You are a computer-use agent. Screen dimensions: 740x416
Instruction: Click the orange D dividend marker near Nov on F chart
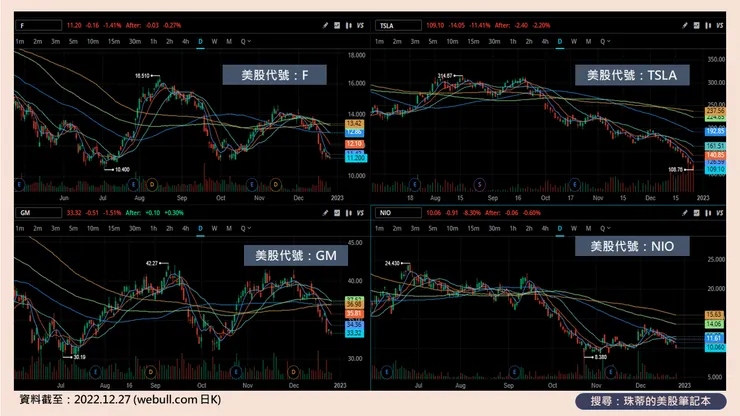pos(276,184)
